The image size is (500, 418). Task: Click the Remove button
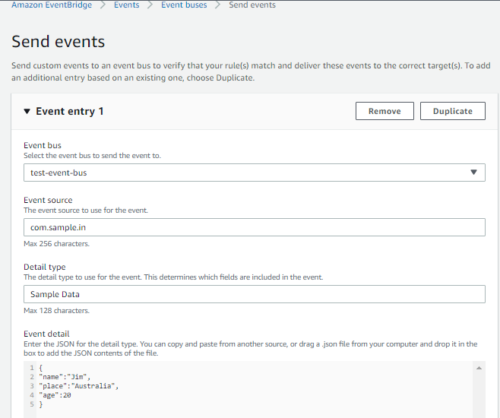(x=384, y=111)
